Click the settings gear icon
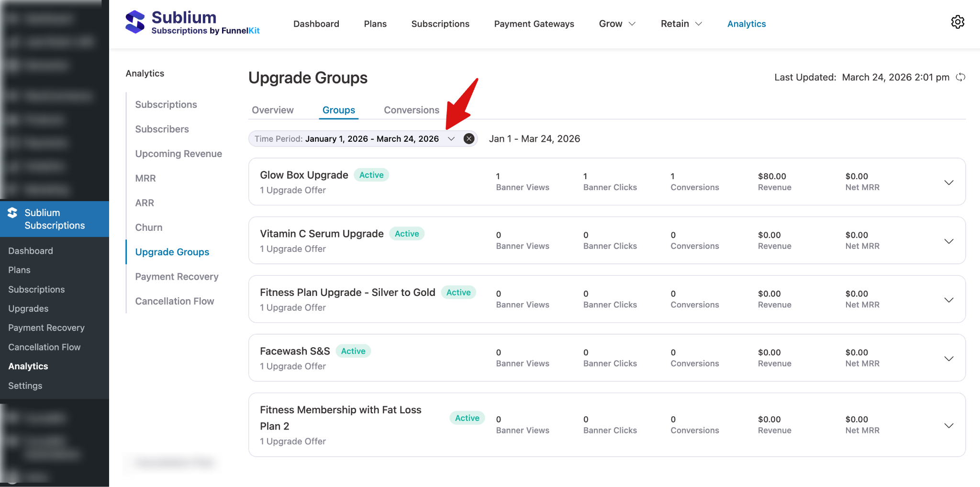The image size is (980, 487). point(958,22)
